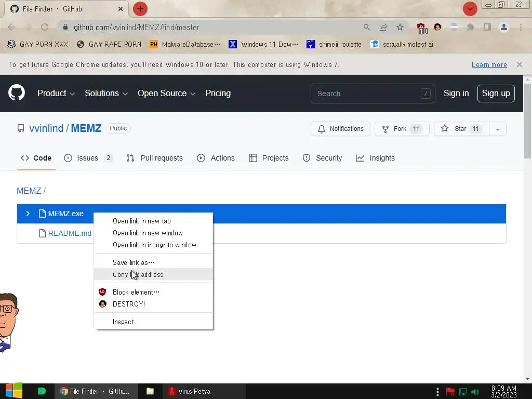Switch to the Code tab
Image resolution: width=532 pixels, height=399 pixels.
point(36,158)
